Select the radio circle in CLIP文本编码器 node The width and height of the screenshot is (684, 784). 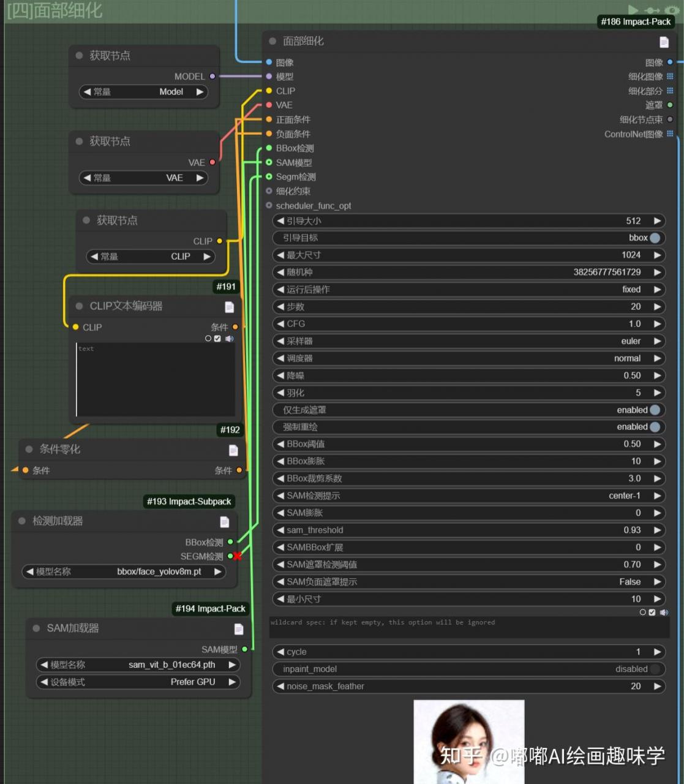[x=208, y=338]
